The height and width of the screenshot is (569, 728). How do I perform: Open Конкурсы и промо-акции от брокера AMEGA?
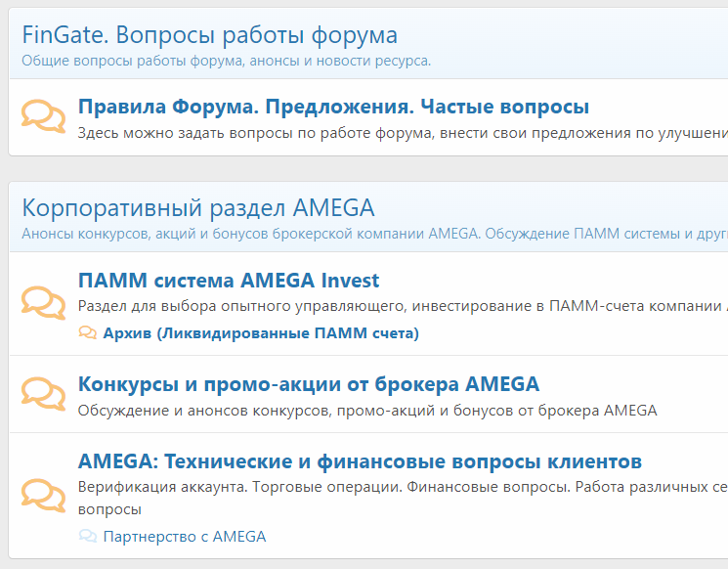tap(309, 384)
